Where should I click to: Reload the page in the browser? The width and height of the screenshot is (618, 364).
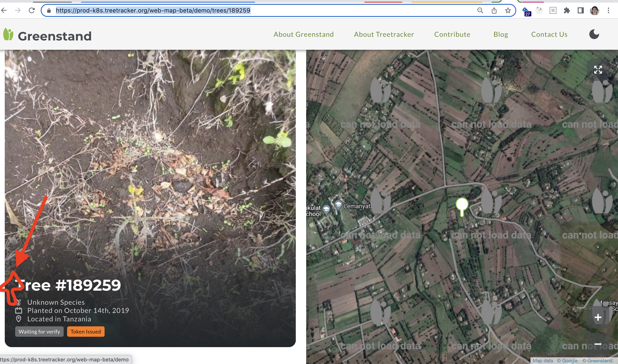31,10
